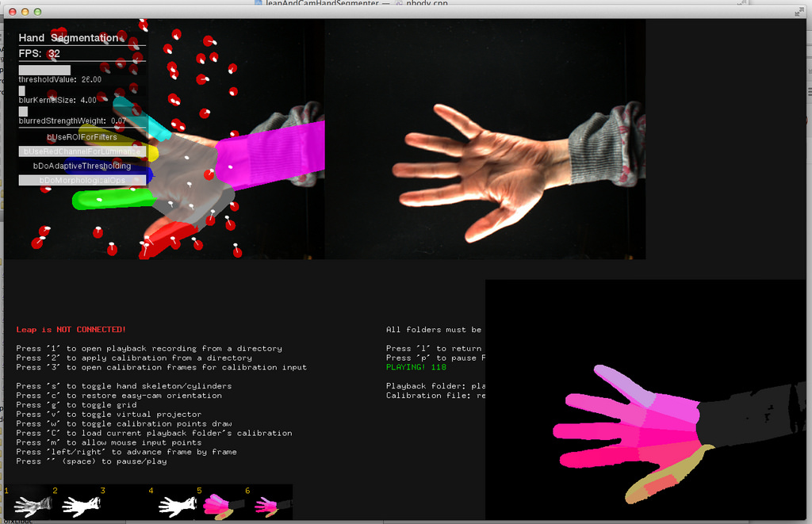Toggle bUseROIForFilters option
This screenshot has height=524, width=812.
tap(82, 136)
